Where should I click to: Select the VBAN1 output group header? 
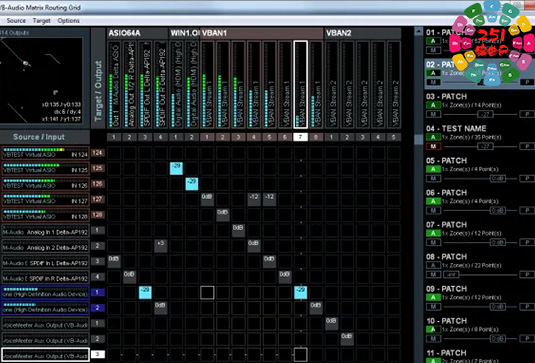point(262,33)
